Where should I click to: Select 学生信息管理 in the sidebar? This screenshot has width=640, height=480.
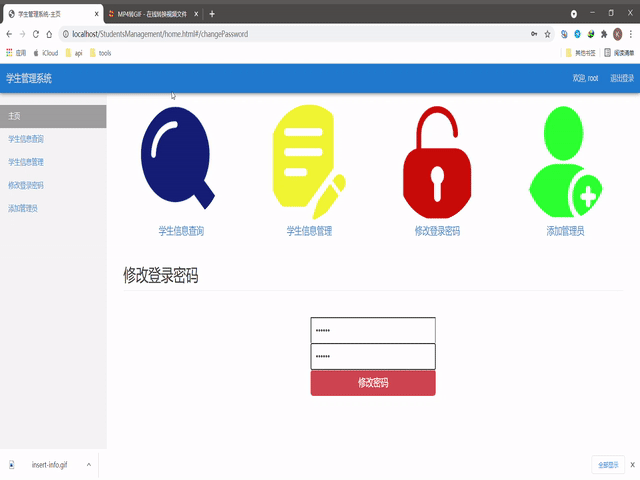pos(26,162)
